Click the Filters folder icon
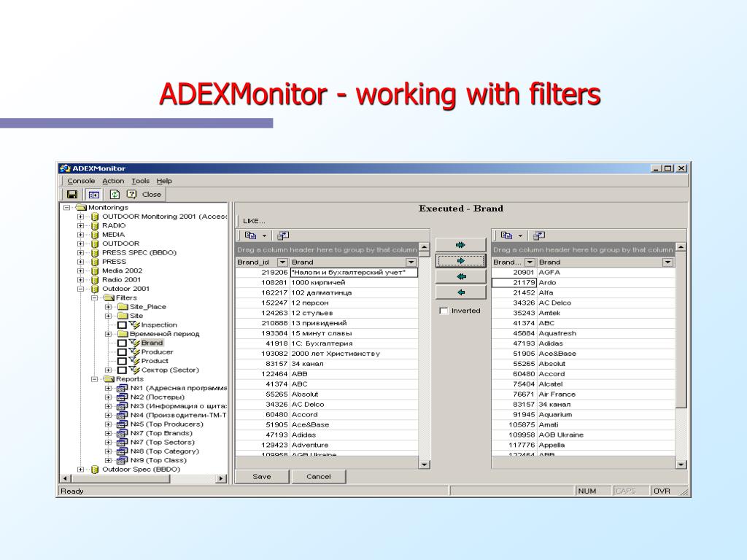Image resolution: width=747 pixels, height=560 pixels. point(109,297)
